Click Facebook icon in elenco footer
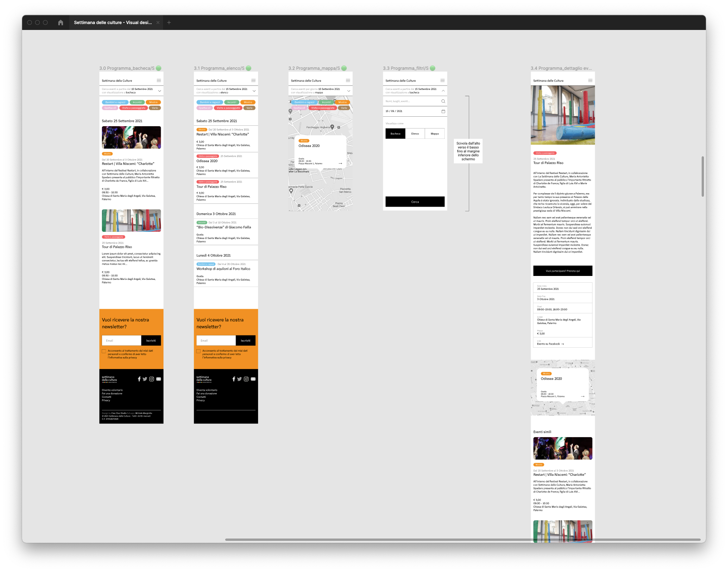728x572 pixels. 234,379
